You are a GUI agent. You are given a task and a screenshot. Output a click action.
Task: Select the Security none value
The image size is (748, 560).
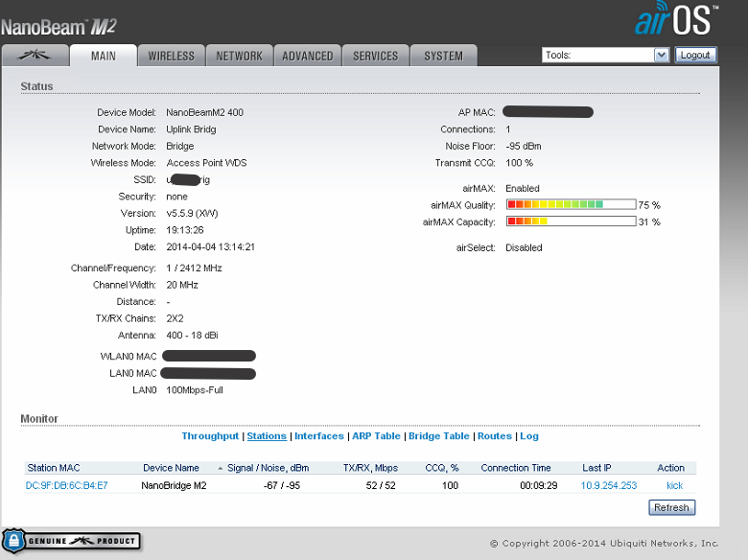pyautogui.click(x=176, y=197)
